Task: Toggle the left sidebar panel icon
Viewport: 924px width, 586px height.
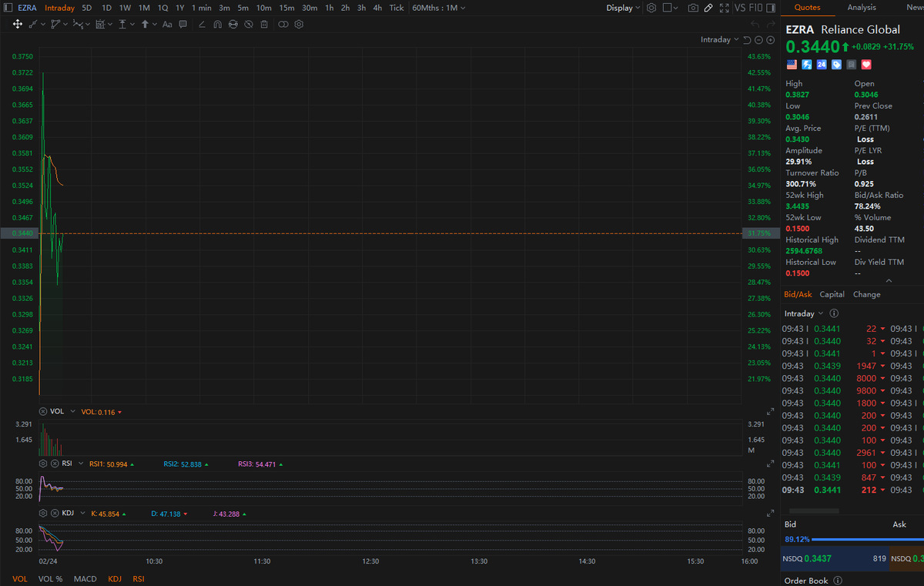Action: point(8,8)
